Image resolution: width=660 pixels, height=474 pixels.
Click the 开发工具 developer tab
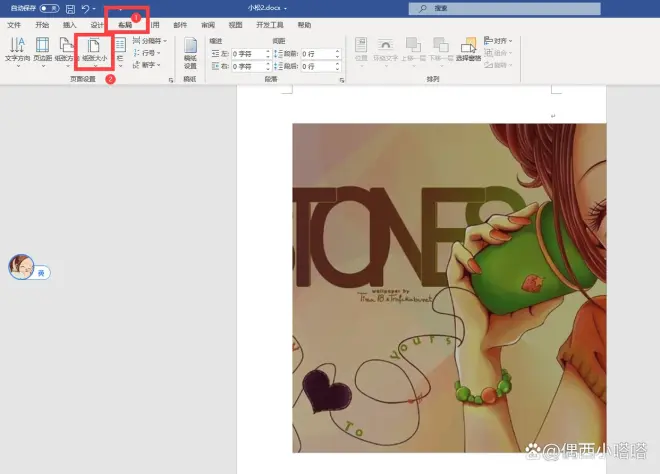pyautogui.click(x=269, y=24)
